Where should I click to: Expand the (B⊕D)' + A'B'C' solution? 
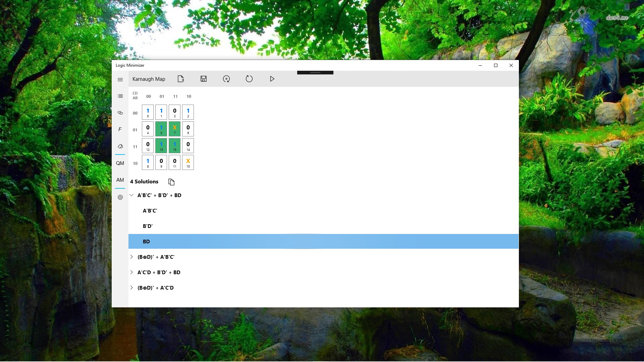point(131,257)
